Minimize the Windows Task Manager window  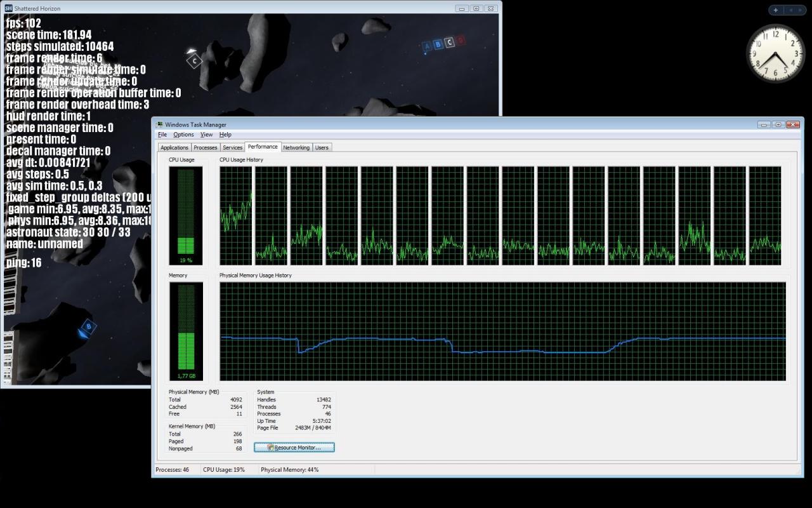click(763, 124)
